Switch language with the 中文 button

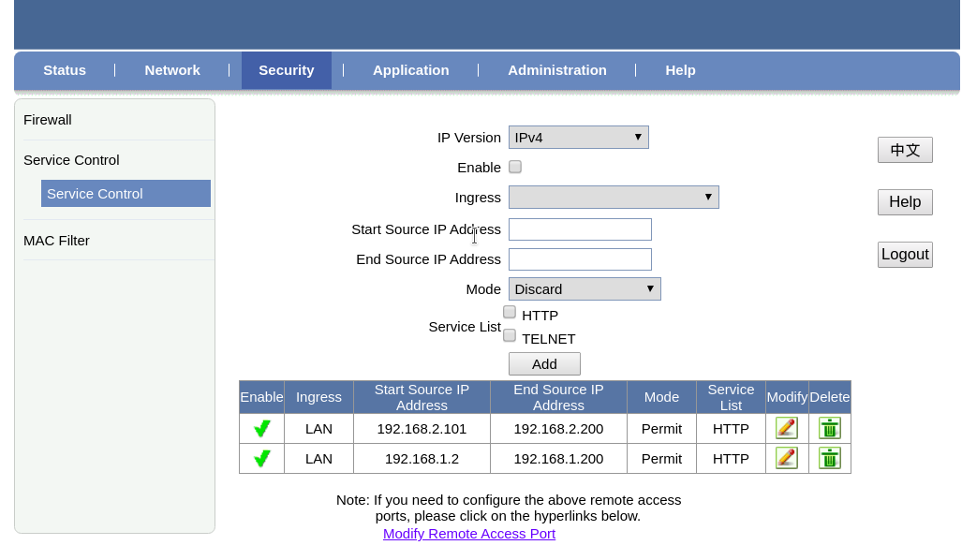click(905, 150)
